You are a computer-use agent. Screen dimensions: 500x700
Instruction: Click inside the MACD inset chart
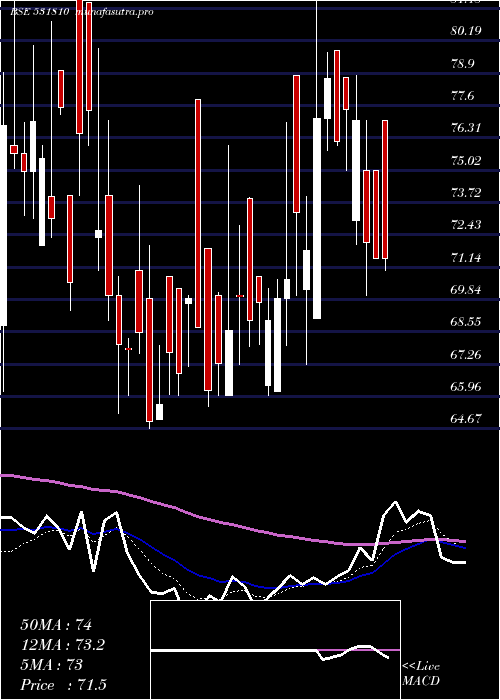[x=275, y=650]
